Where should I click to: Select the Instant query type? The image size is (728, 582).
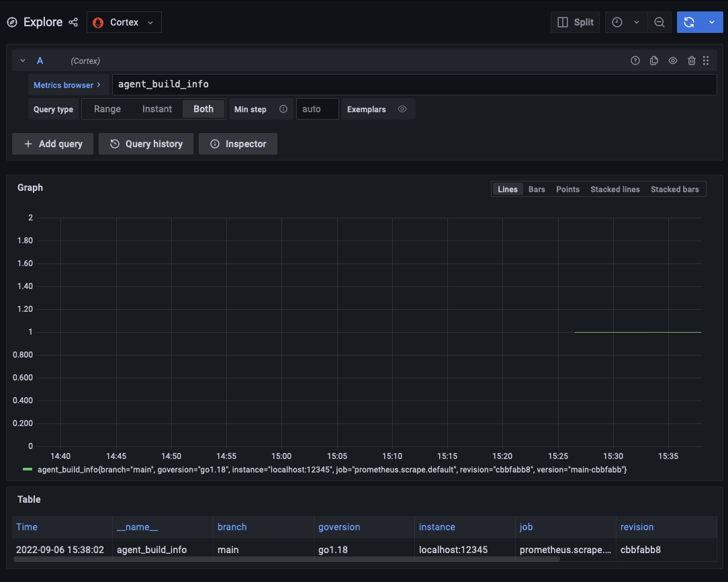click(x=156, y=108)
